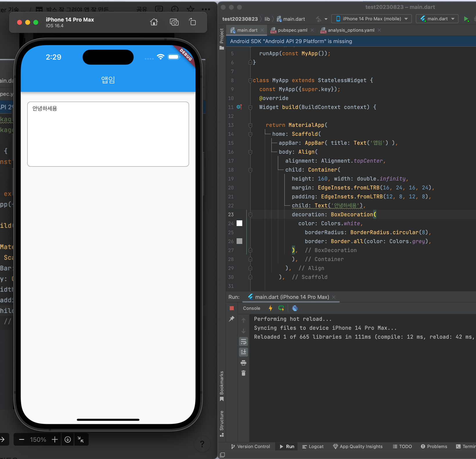Viewport: 476px width, 459px height.
Task: Open the Structure side panel
Action: tap(222, 424)
